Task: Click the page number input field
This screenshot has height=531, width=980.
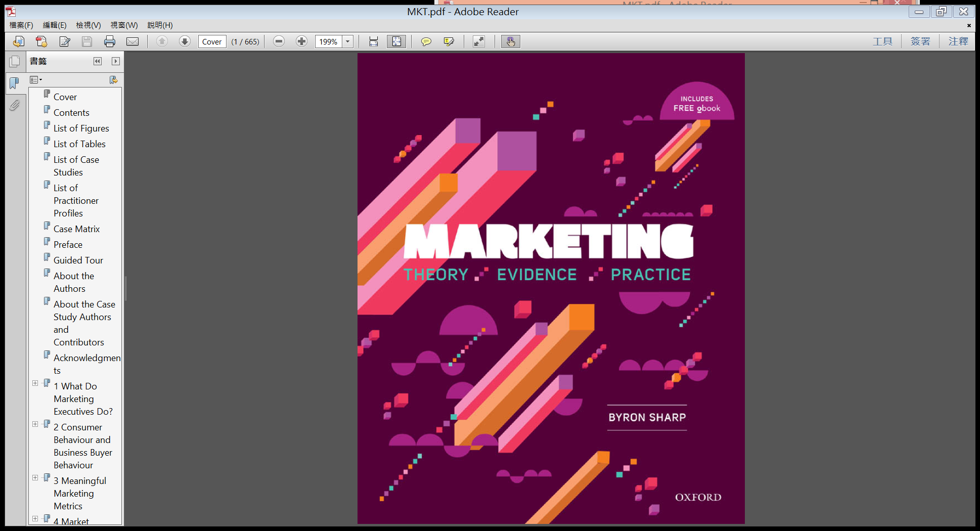Action: pyautogui.click(x=212, y=41)
